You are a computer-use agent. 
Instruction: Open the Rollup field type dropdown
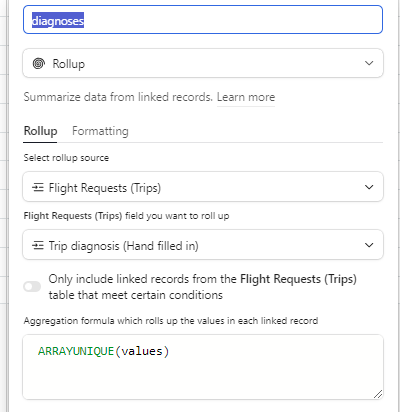[x=203, y=63]
